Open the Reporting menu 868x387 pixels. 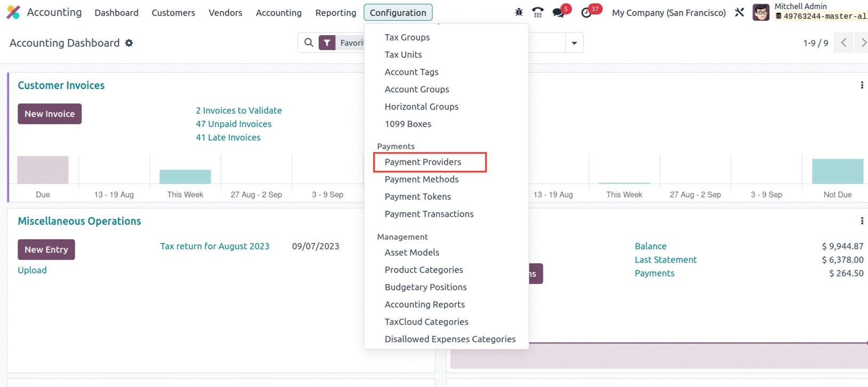point(335,12)
